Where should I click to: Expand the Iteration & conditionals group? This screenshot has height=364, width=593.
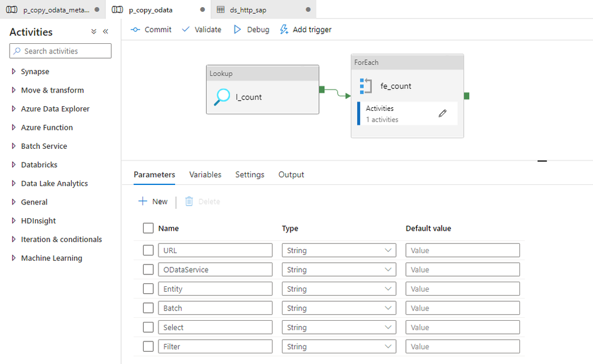click(x=61, y=240)
